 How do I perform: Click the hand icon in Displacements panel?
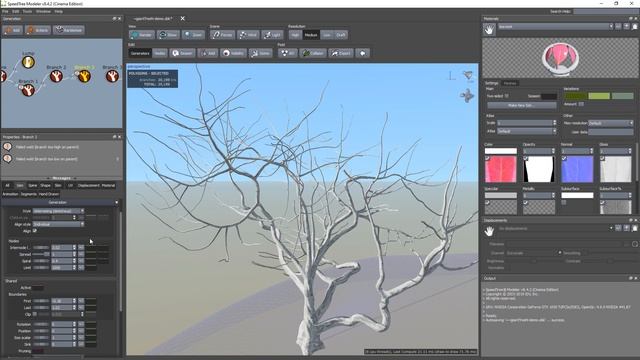tap(489, 231)
